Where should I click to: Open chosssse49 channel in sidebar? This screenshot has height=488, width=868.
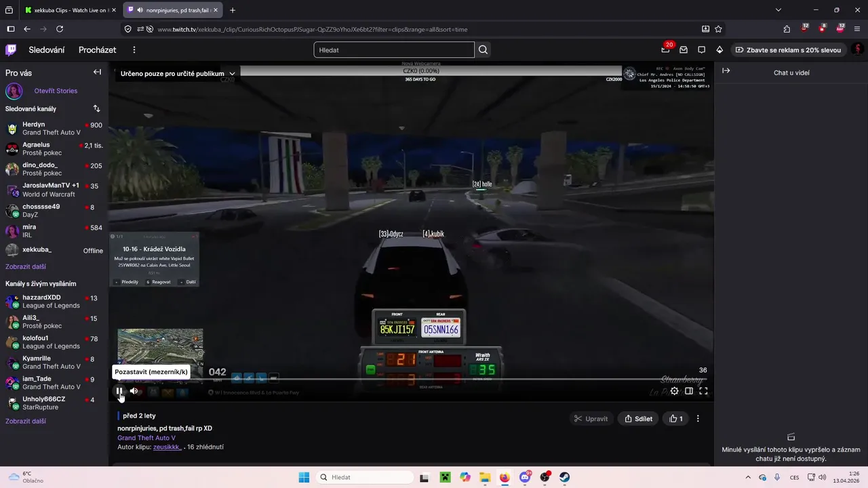[54, 210]
